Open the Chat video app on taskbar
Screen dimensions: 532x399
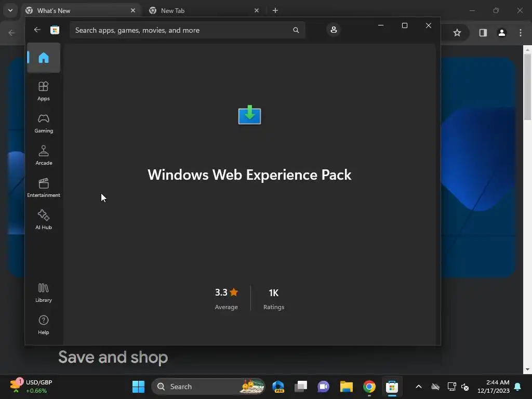click(323, 387)
